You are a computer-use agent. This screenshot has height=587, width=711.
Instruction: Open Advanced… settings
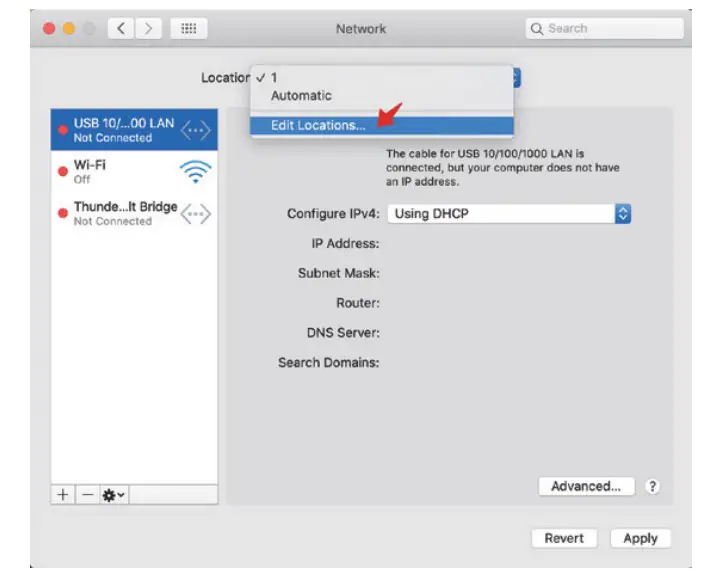[586, 486]
